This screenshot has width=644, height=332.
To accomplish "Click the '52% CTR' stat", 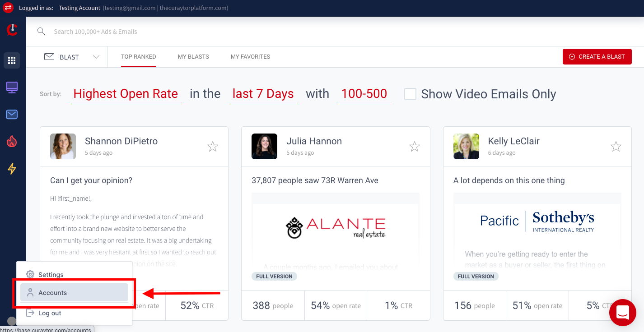I will 197,305.
